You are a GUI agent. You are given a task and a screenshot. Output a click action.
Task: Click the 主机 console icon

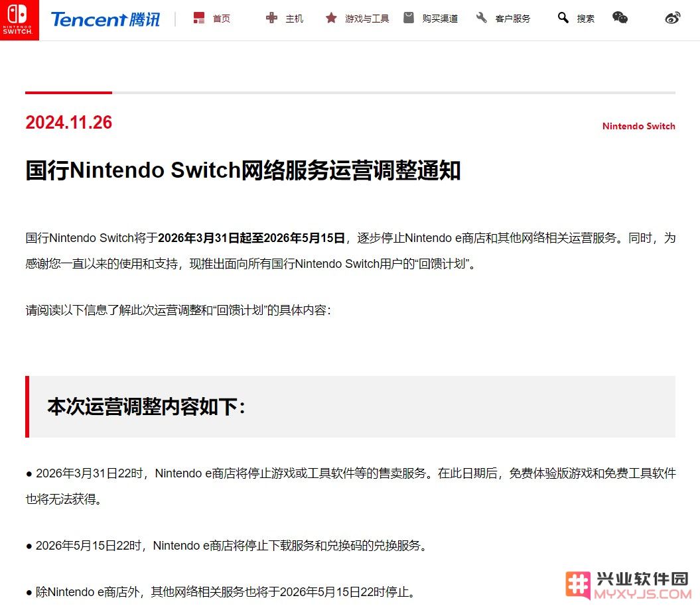point(271,18)
